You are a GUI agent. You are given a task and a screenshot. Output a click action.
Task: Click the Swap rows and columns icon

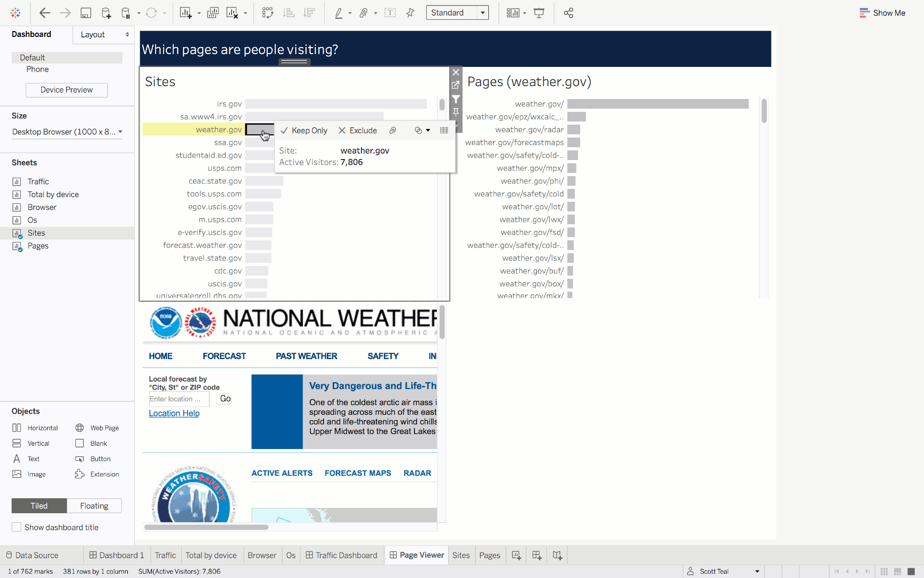pyautogui.click(x=268, y=13)
